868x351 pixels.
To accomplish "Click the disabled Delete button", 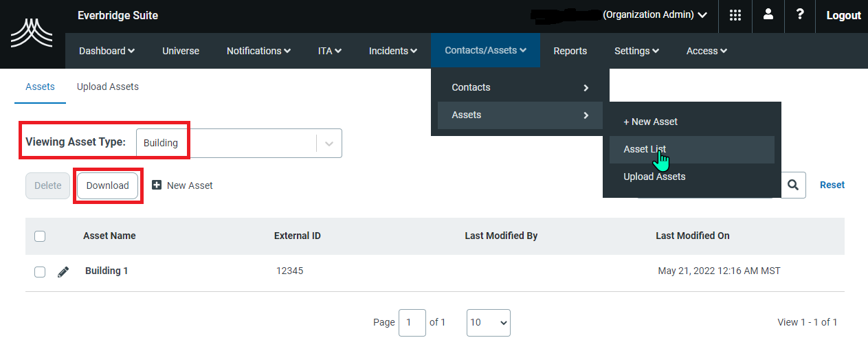I will click(48, 185).
